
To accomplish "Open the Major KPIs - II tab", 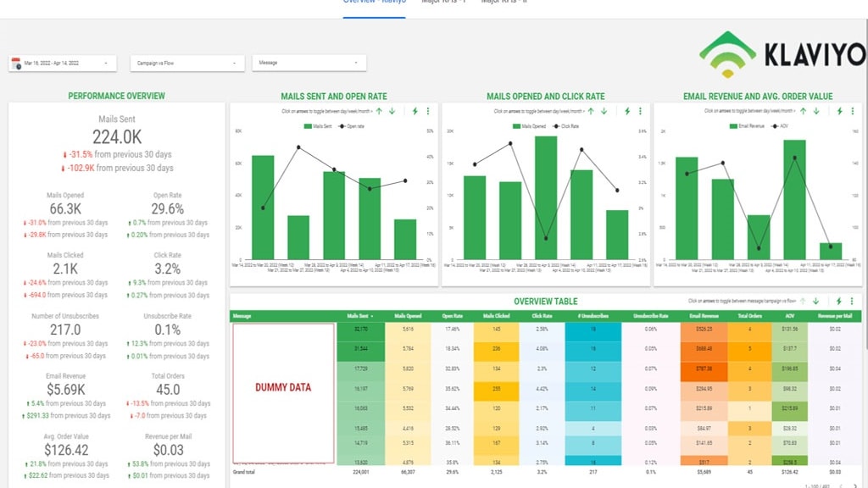I will point(504,2).
